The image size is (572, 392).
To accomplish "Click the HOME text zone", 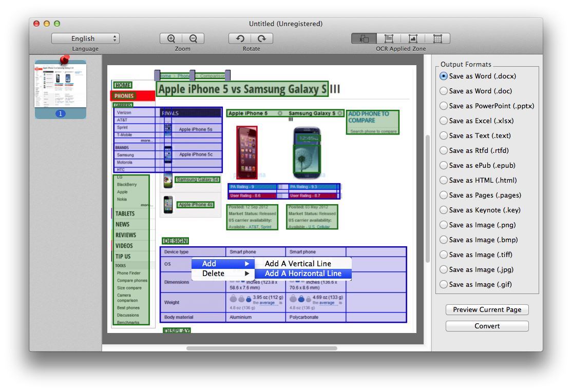I will pos(123,85).
